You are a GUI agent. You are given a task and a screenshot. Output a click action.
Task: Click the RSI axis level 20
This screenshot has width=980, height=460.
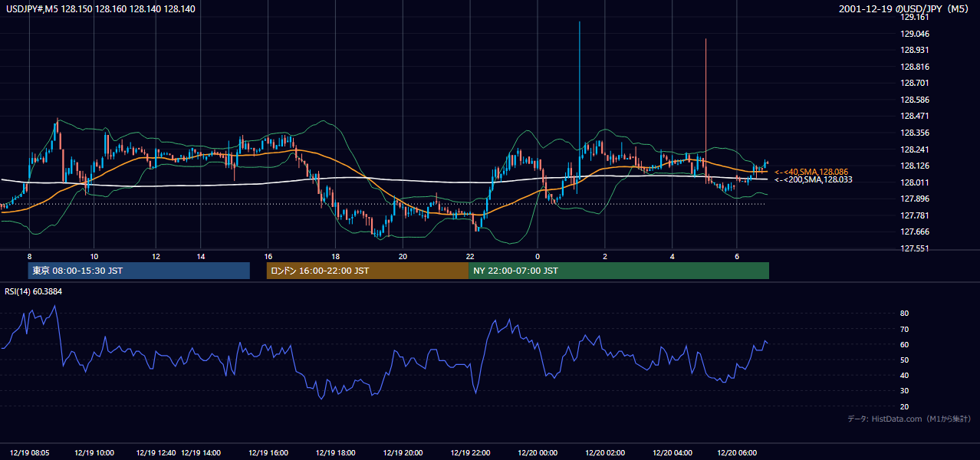pyautogui.click(x=904, y=406)
